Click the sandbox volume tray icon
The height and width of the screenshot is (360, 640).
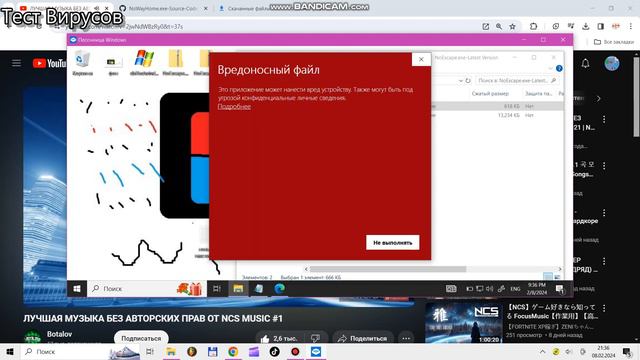tap(489, 289)
